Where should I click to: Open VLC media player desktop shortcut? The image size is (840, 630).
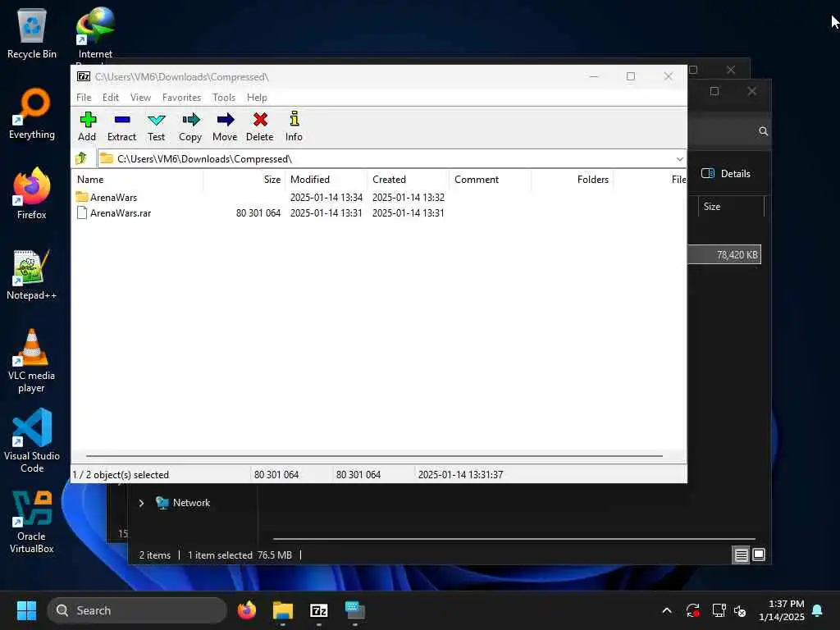pos(32,361)
